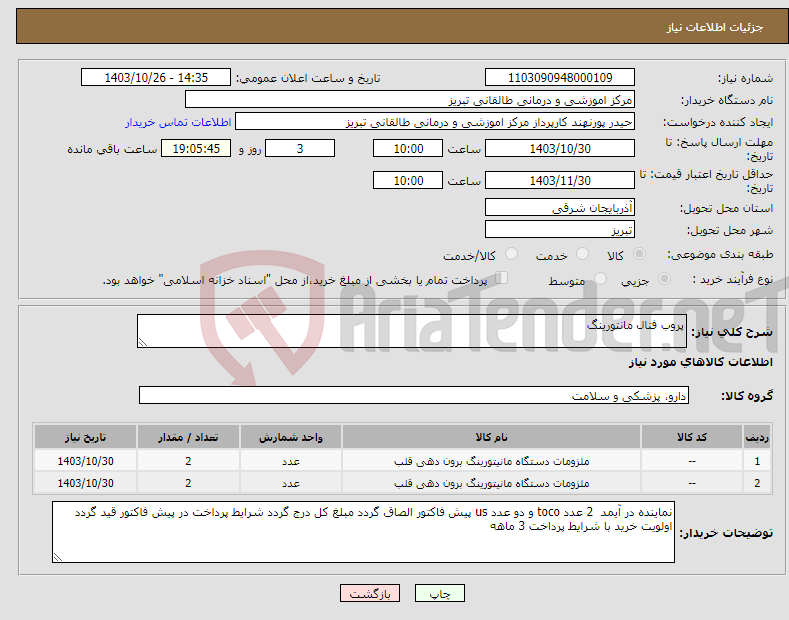Click response deadline time 10:00 field
Screen dimensions: 789x620
tap(408, 148)
